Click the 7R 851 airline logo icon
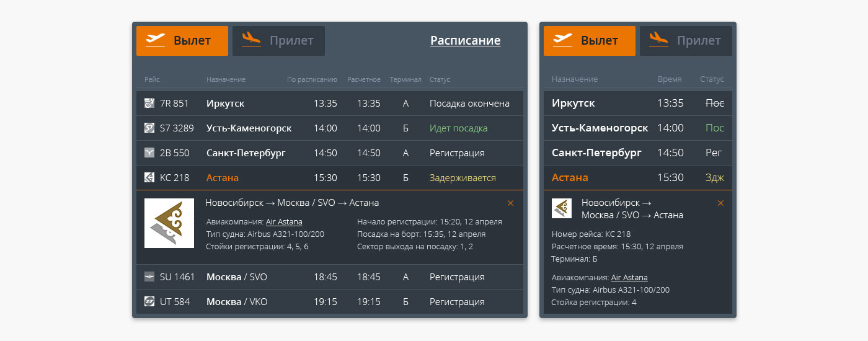 (x=149, y=104)
